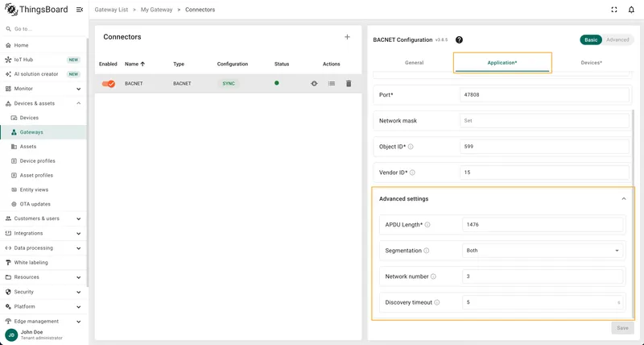Select Gateways in sidebar
644x345 pixels.
[x=43, y=132]
